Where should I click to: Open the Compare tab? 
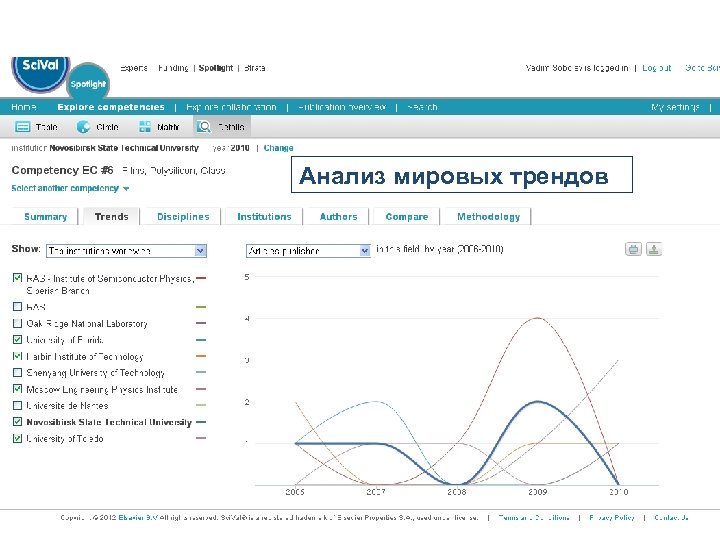click(x=406, y=217)
